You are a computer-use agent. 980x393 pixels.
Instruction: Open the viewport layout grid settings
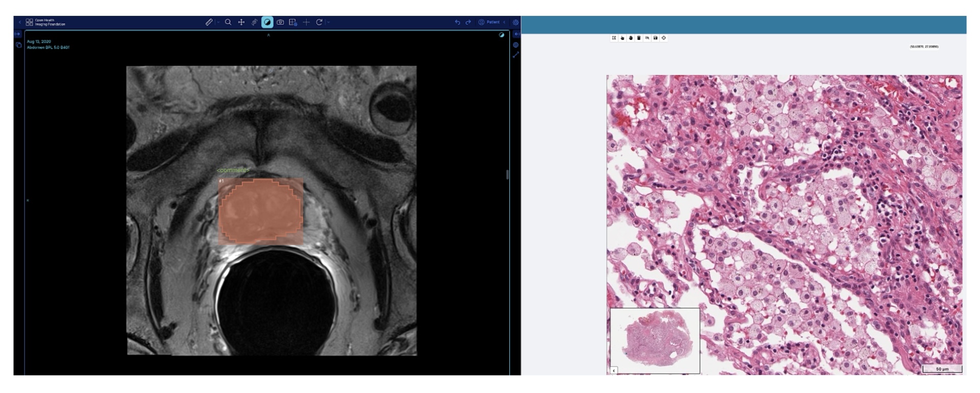tap(293, 22)
